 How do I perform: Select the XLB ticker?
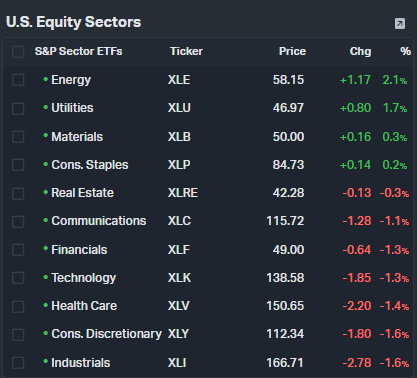(x=179, y=137)
